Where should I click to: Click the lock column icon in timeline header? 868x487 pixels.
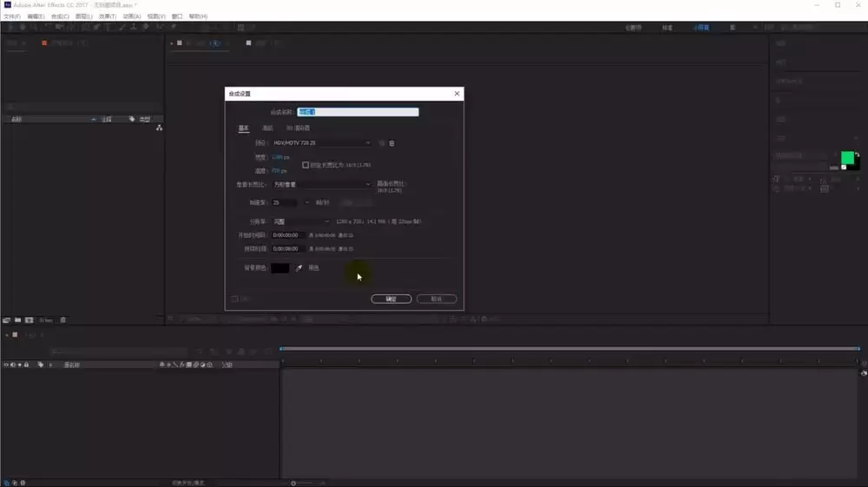click(x=26, y=365)
